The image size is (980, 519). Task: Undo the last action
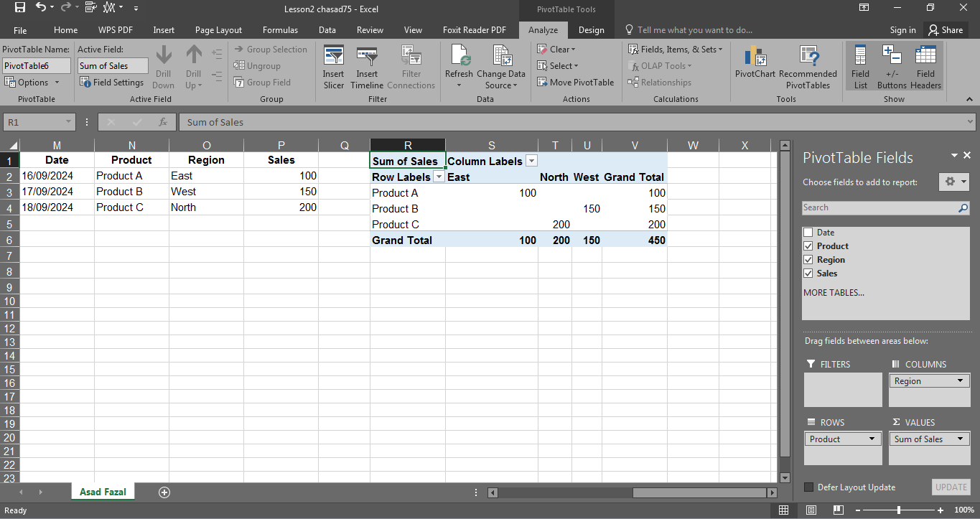click(x=40, y=9)
